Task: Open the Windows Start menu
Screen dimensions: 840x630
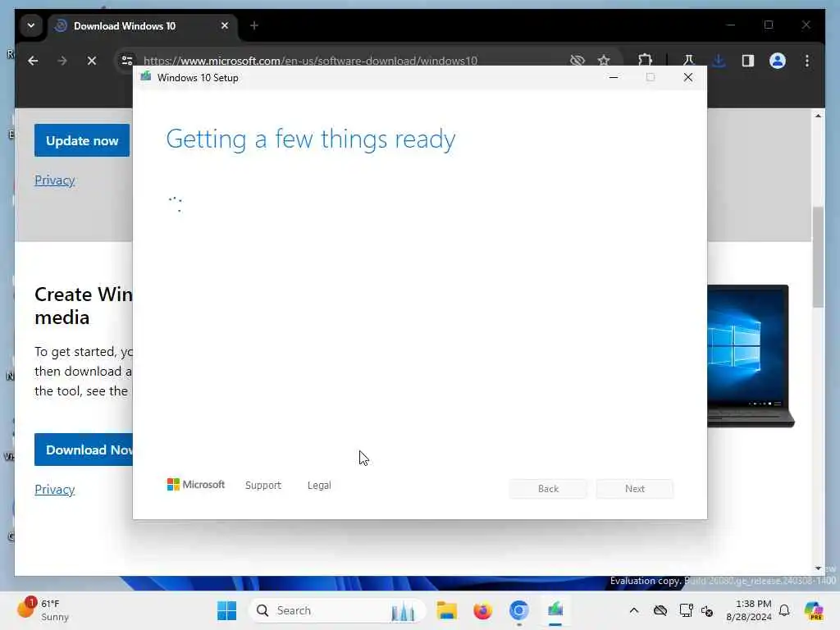Action: click(226, 610)
